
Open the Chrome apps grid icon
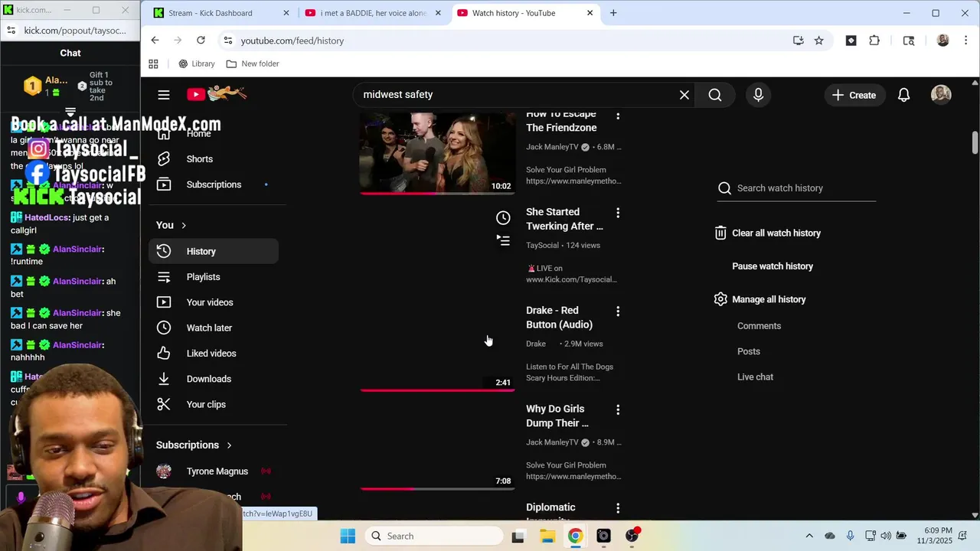click(x=153, y=64)
